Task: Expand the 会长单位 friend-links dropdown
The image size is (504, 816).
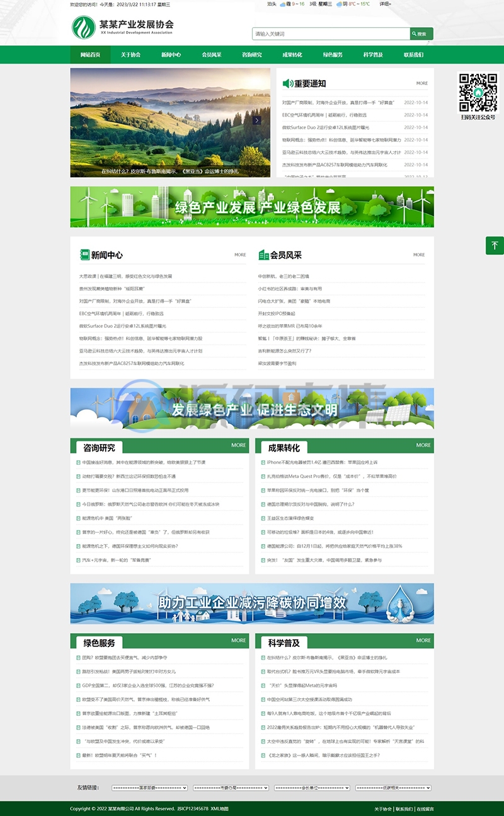Action: [x=312, y=788]
